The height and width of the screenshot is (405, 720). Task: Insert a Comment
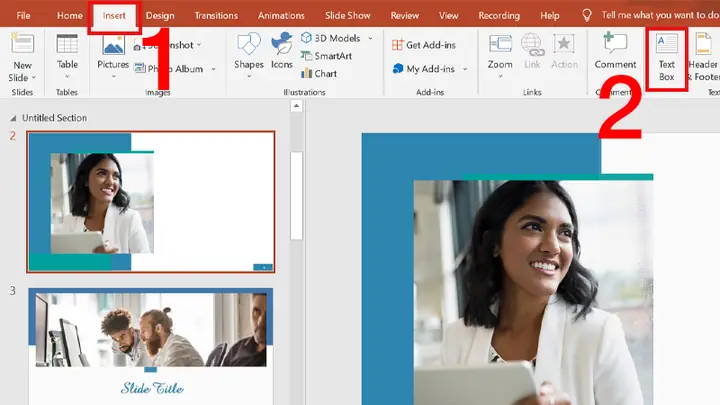pos(615,51)
